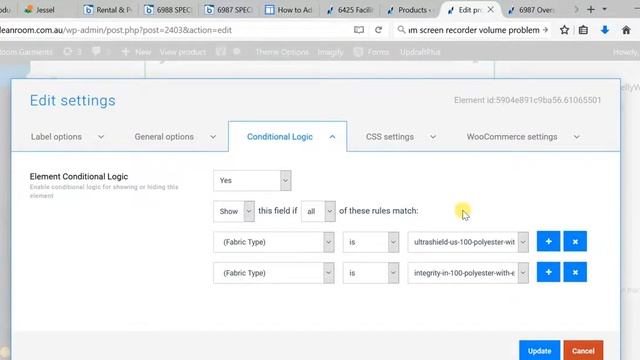Click View product in admin bar

click(x=182, y=52)
